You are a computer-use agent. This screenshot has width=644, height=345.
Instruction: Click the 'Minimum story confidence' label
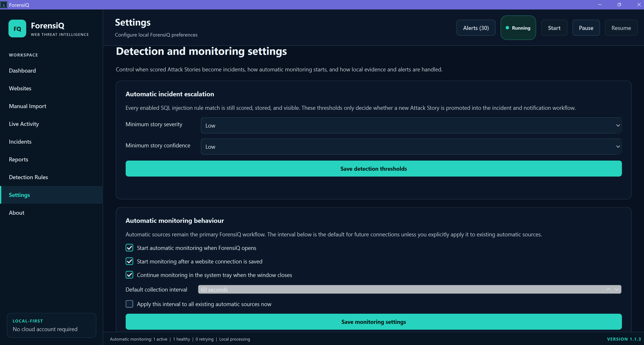[x=158, y=145]
